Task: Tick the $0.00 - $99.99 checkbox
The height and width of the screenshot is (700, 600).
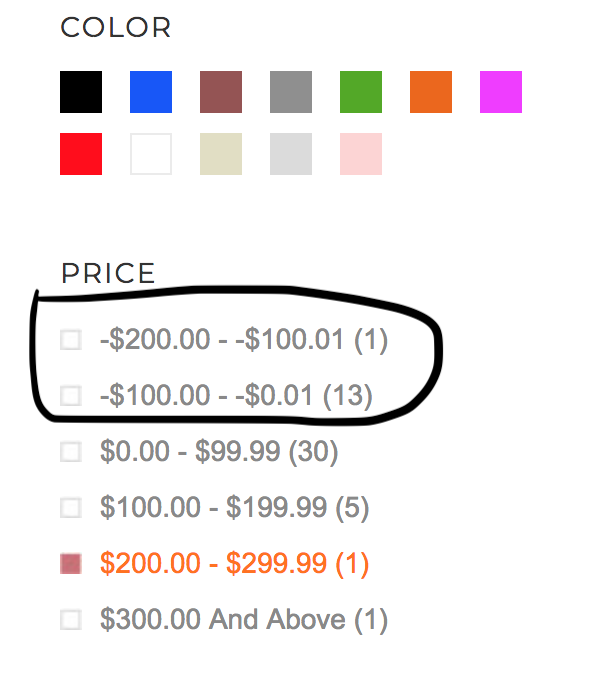Action: pyautogui.click(x=70, y=452)
